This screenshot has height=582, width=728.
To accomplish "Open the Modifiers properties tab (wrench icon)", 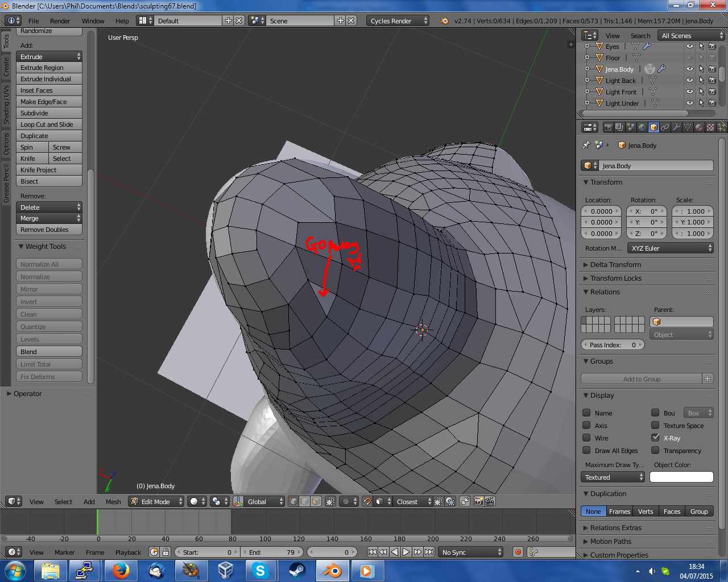I will pos(676,127).
